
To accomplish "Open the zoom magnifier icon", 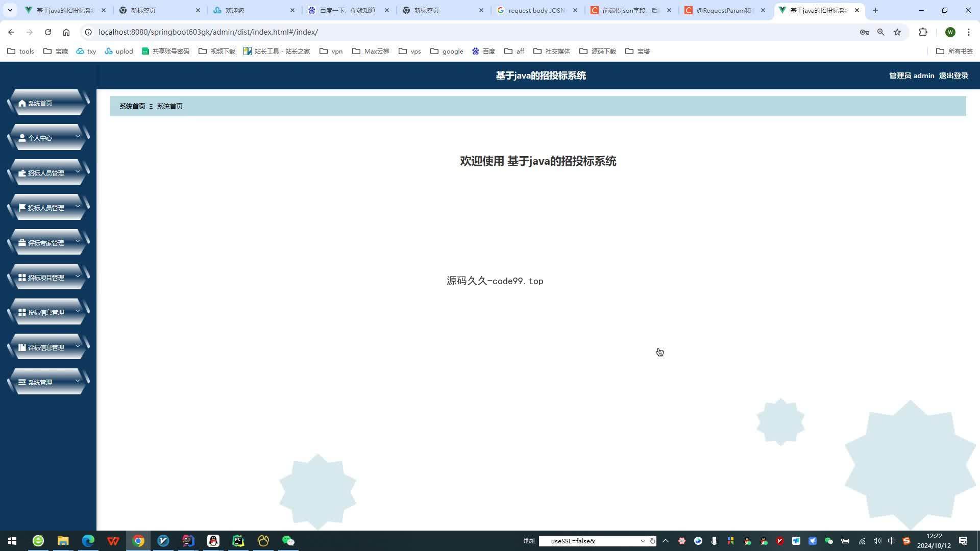I will tap(881, 32).
